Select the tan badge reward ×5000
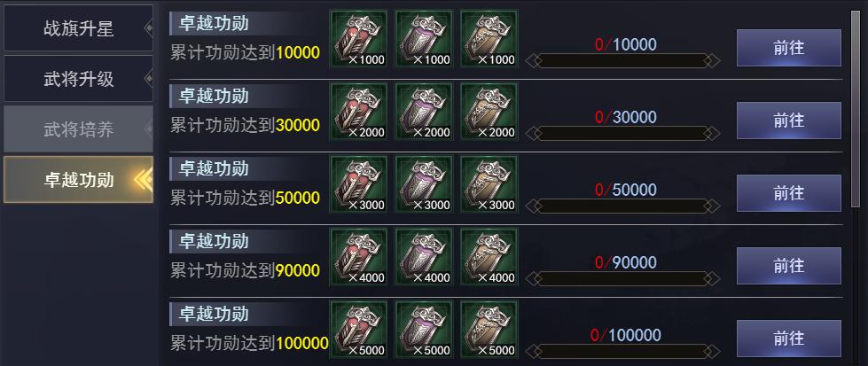 (489, 329)
